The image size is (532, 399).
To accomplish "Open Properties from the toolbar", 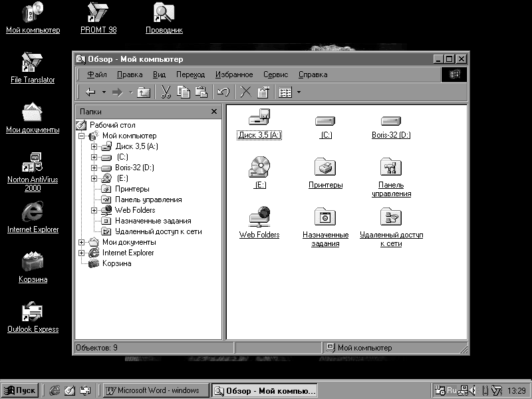I will (x=263, y=92).
